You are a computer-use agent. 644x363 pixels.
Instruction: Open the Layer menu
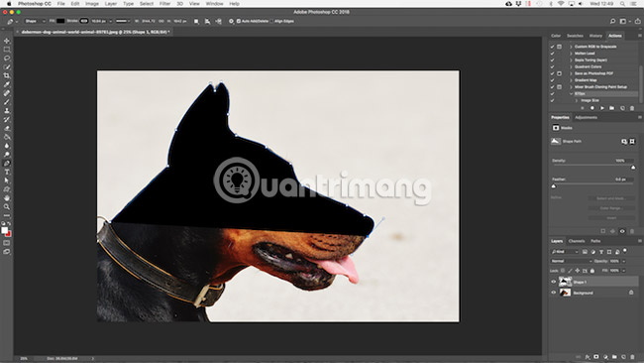pyautogui.click(x=111, y=4)
